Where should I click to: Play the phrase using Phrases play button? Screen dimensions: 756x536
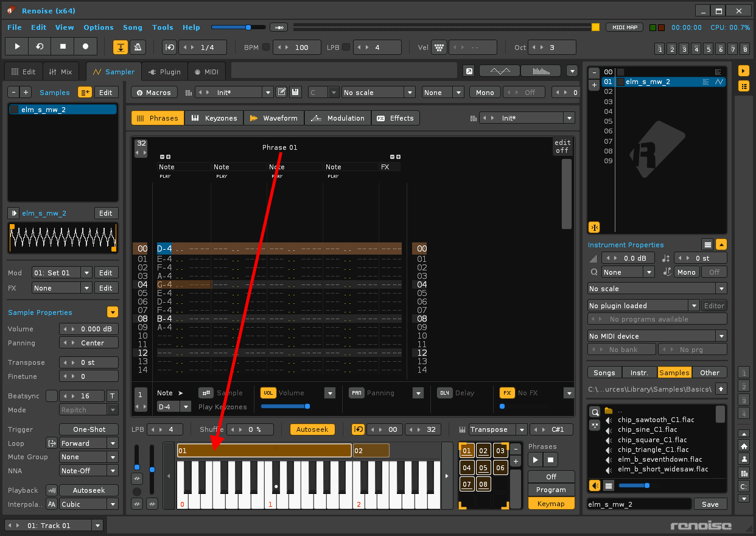coord(535,460)
